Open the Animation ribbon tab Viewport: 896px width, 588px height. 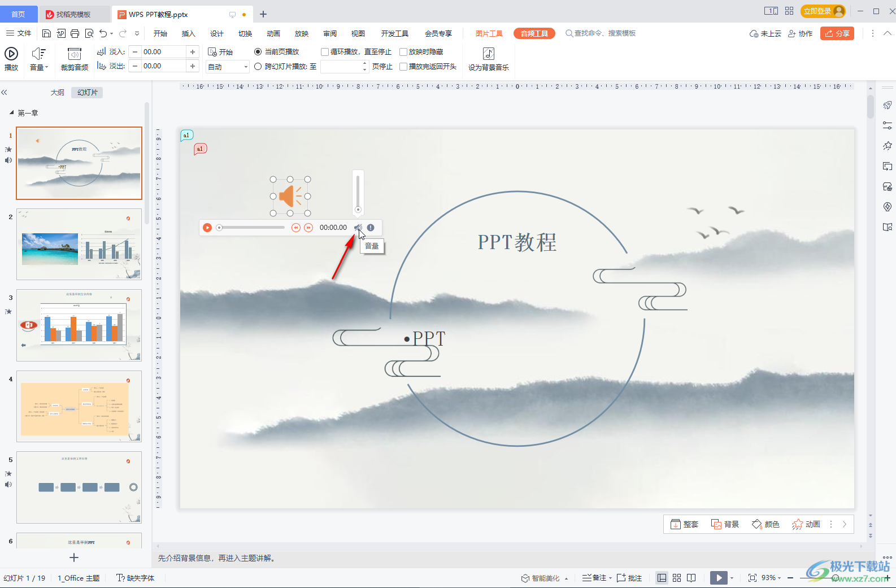[x=273, y=33]
